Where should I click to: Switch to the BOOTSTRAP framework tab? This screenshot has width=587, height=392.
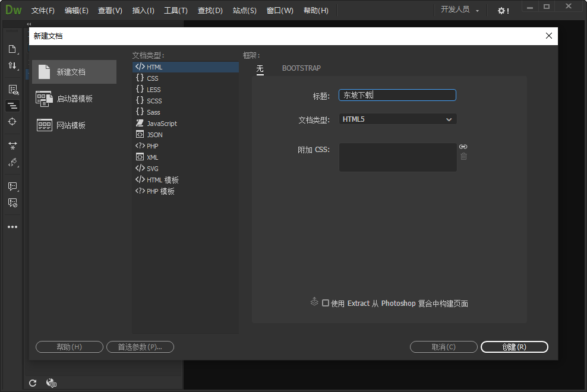point(301,68)
